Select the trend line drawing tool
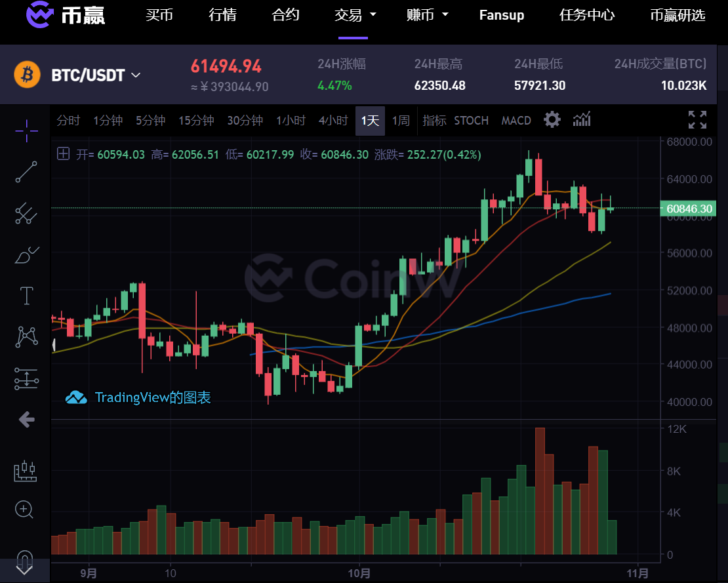 [26, 172]
